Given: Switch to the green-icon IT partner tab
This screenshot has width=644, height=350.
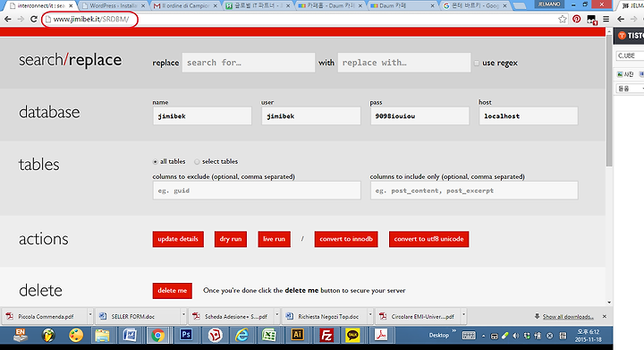Looking at the screenshot, I should point(258,5).
